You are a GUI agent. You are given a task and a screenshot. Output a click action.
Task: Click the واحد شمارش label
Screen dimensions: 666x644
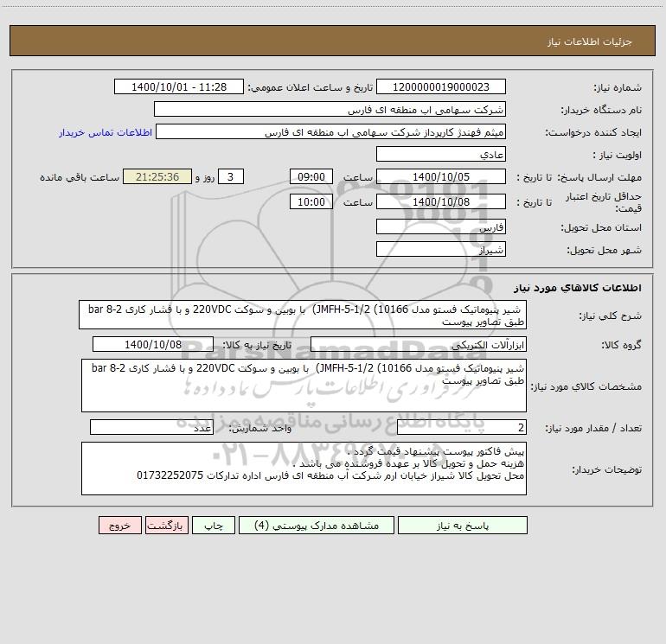[260, 429]
